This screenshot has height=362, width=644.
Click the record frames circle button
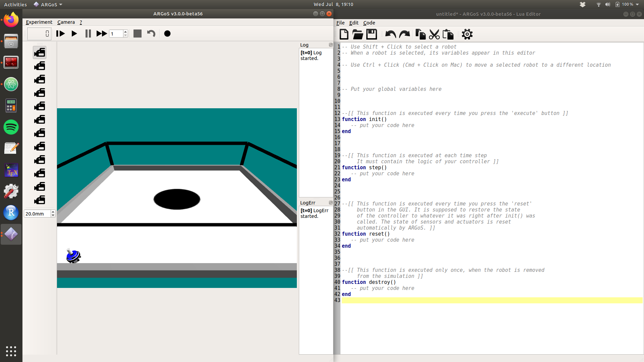click(167, 34)
